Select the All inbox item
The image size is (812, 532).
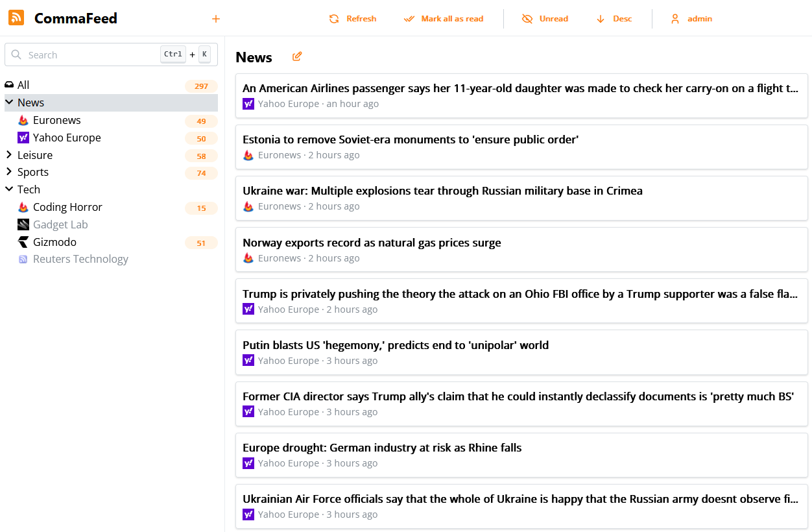[x=23, y=85]
